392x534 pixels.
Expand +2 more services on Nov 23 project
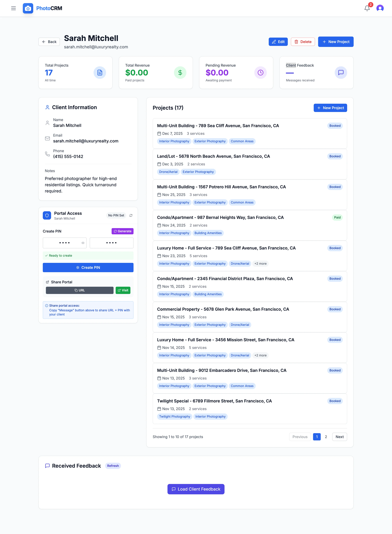(x=260, y=264)
